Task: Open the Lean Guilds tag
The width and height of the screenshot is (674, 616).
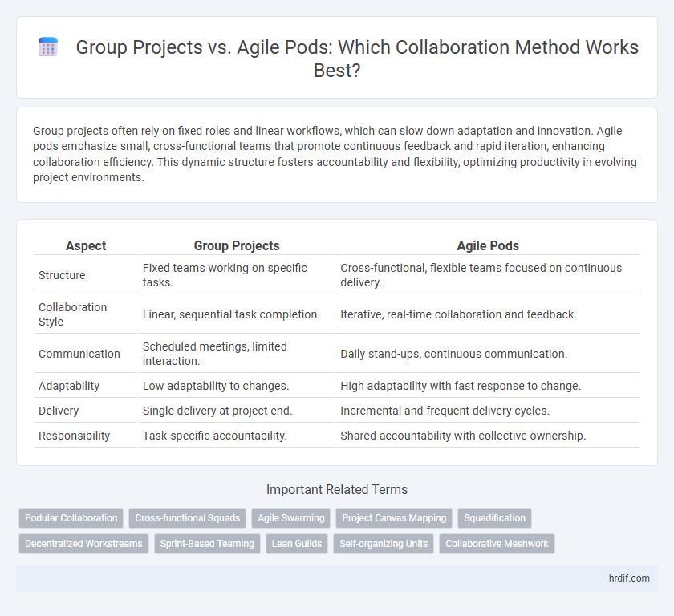Action: pos(297,543)
